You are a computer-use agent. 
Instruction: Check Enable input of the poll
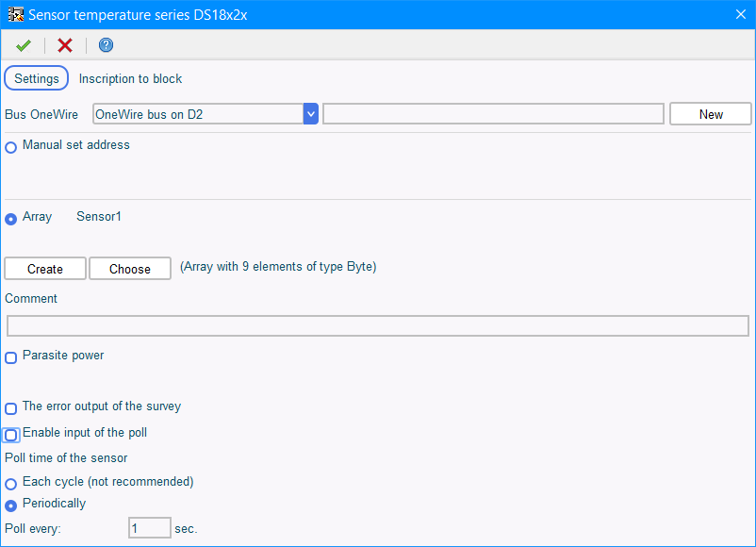pyautogui.click(x=10, y=435)
